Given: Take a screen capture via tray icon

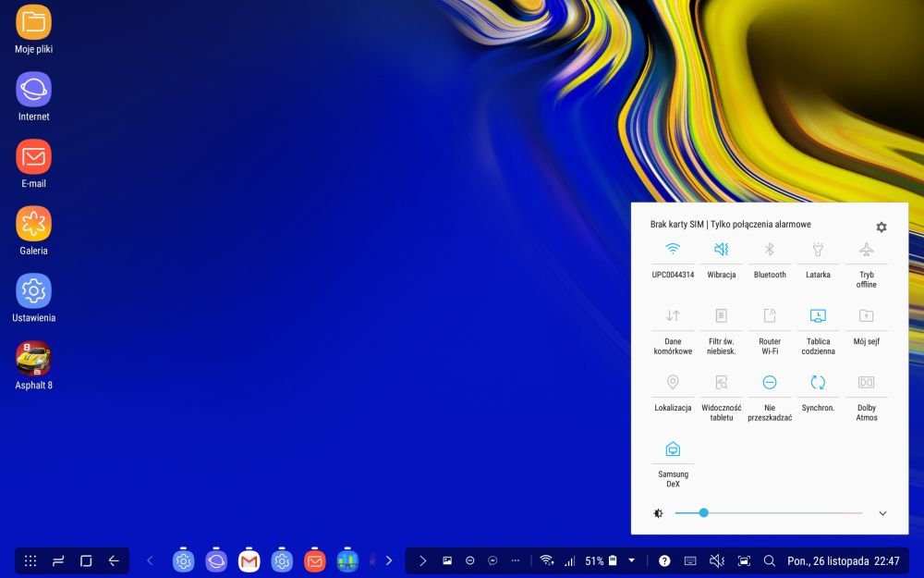Looking at the screenshot, I should [744, 561].
